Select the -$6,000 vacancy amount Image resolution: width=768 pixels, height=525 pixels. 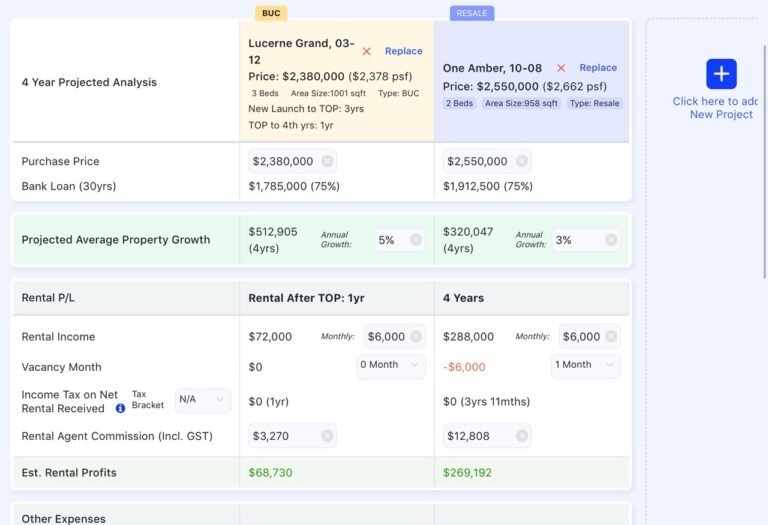[464, 367]
